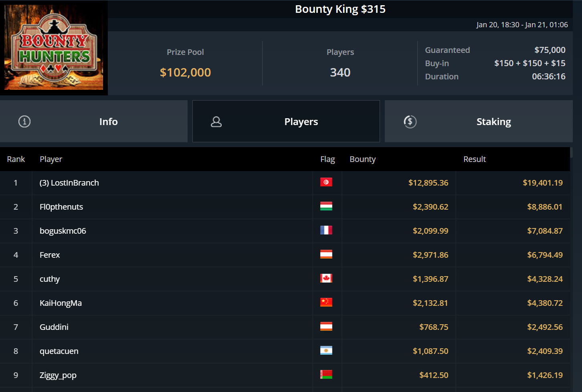Image resolution: width=582 pixels, height=392 pixels.
Task: Sort by the Result column header
Action: click(x=475, y=159)
